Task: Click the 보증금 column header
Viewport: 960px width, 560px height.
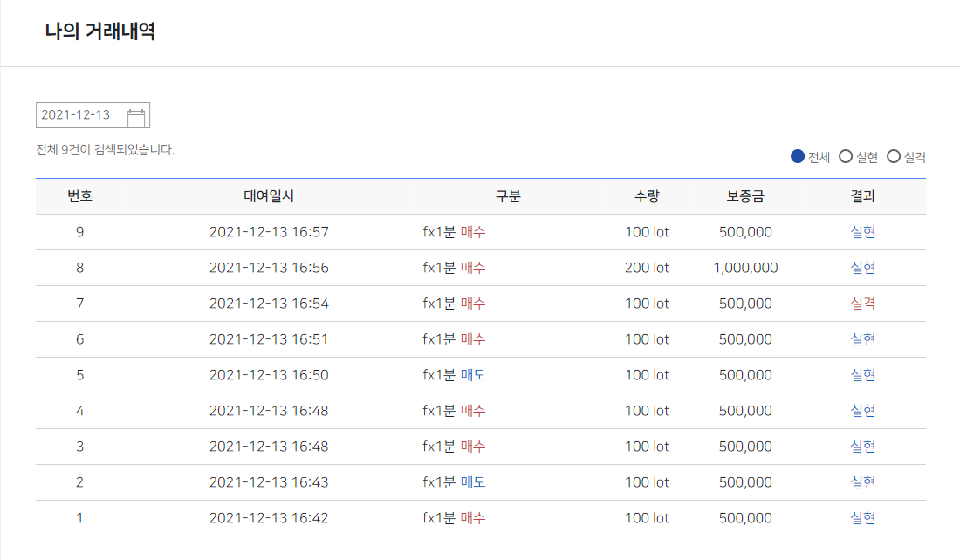Action: 745,196
